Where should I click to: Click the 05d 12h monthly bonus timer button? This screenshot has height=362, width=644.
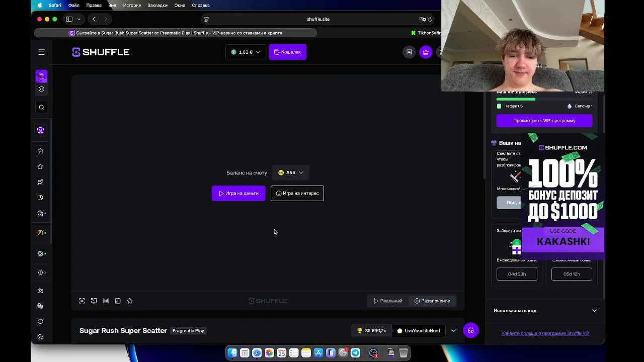(572, 274)
